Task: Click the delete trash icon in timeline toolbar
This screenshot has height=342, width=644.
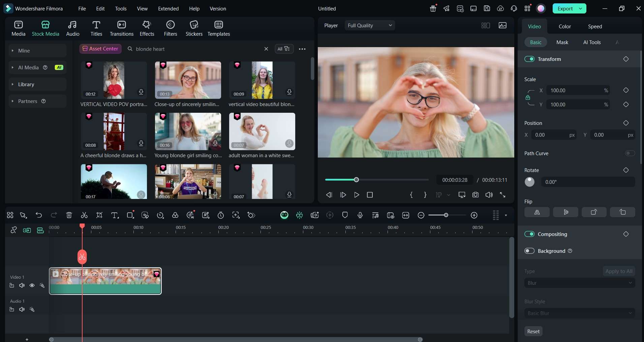Action: click(69, 215)
